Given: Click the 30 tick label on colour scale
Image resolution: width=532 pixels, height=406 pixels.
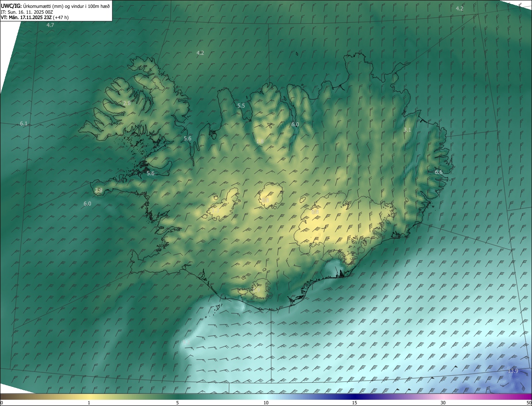Looking at the screenshot, I should pyautogui.click(x=443, y=403).
